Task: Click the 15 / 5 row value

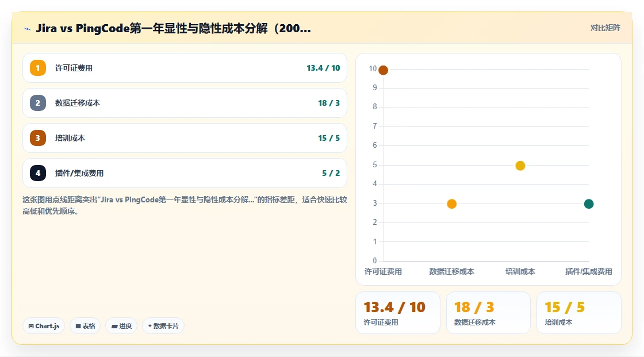Action: coord(328,138)
